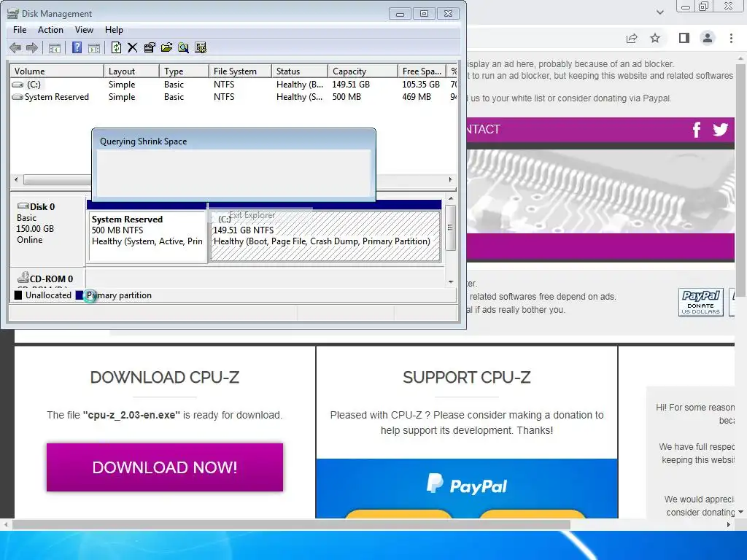Click the Open folder toolbar icon
Viewport: 747px width, 560px height.
tap(166, 47)
